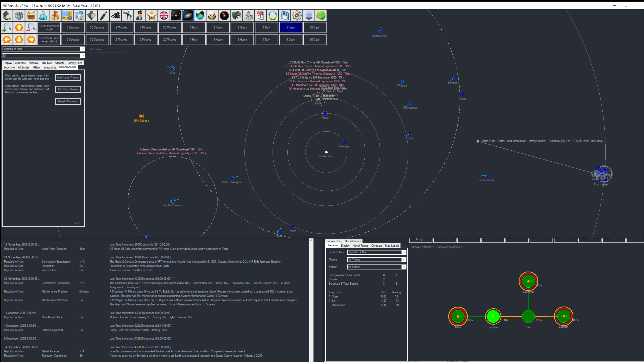
Task: Click the Add Name Theme button
Action: click(x=67, y=77)
